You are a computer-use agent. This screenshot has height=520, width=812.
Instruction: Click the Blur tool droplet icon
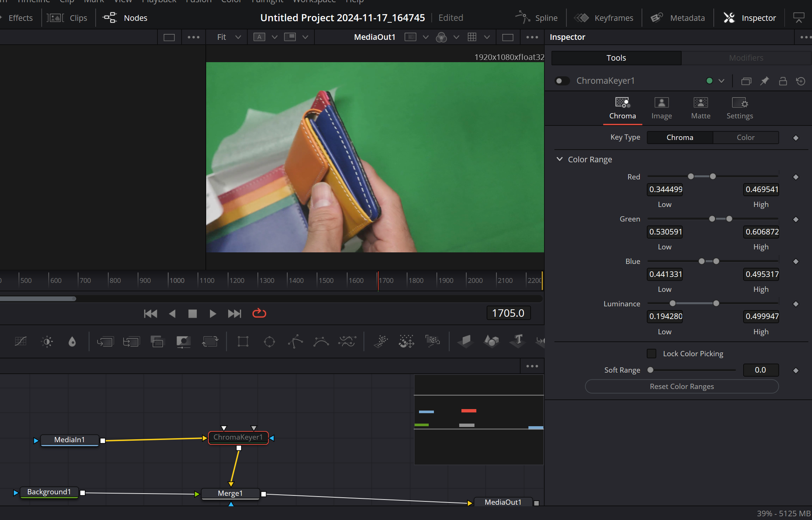pos(72,341)
